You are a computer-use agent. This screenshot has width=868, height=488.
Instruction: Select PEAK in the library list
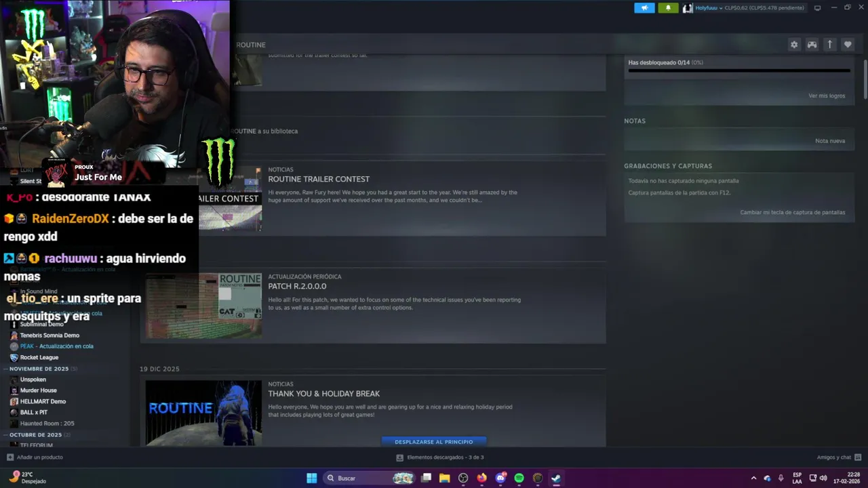tap(57, 346)
